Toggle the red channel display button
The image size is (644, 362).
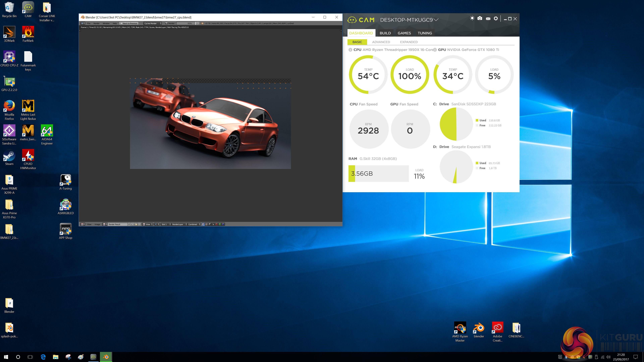coord(217,224)
